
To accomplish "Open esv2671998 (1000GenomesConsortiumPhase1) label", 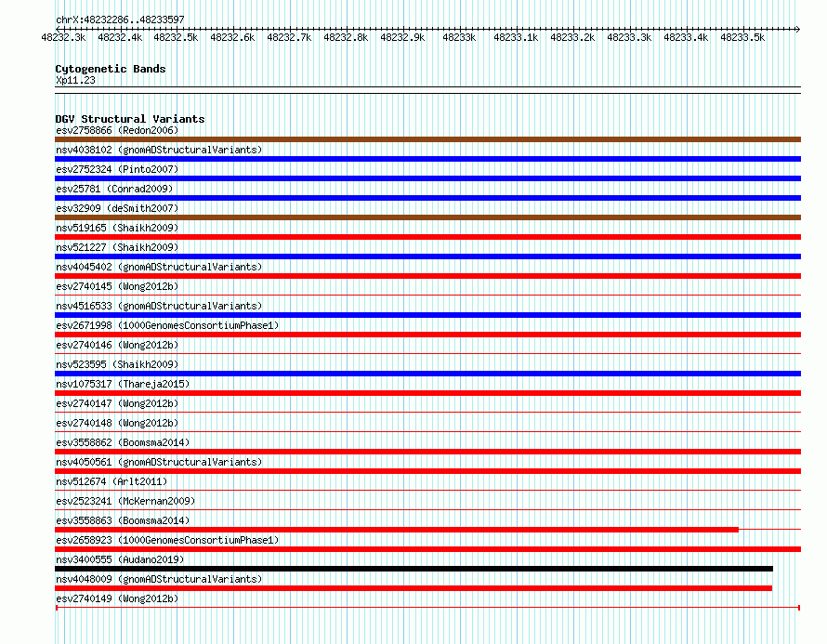I will tap(167, 325).
